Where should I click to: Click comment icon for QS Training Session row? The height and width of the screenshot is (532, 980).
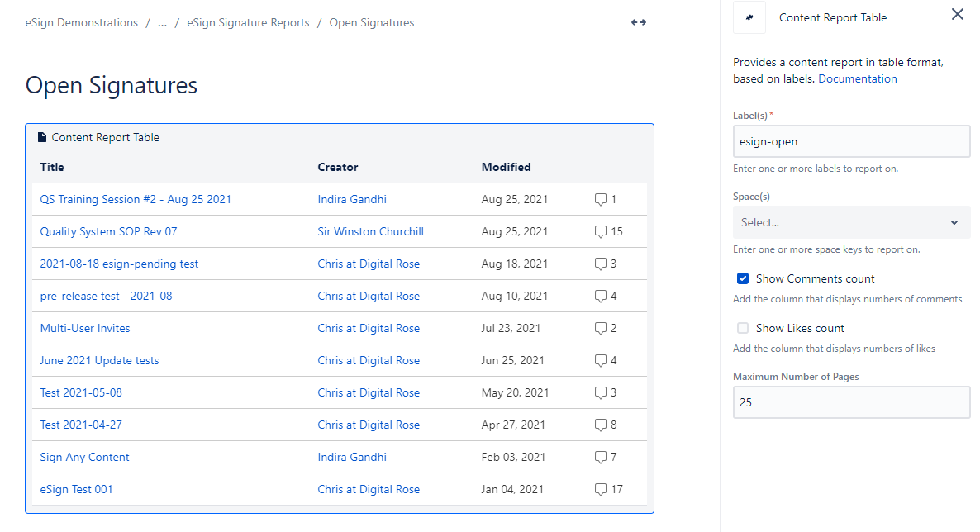tap(601, 200)
